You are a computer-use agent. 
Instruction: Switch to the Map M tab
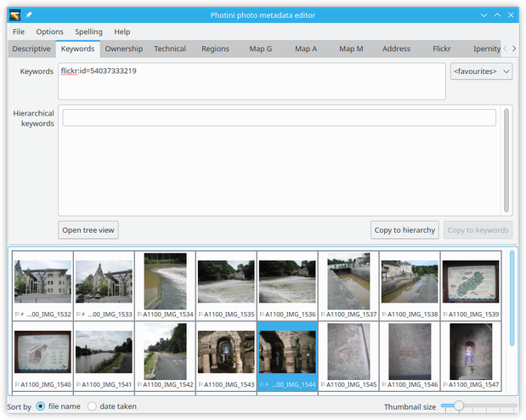tap(351, 49)
